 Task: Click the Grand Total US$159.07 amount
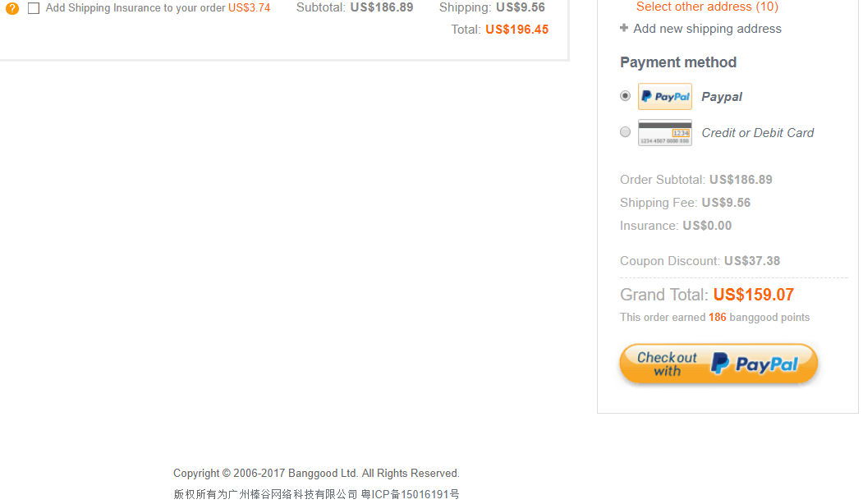pos(754,295)
